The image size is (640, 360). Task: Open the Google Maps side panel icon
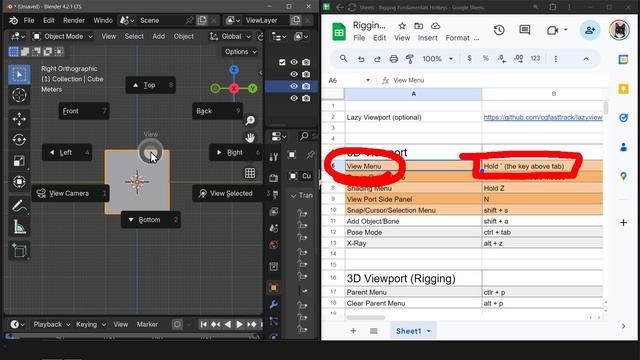click(x=623, y=176)
